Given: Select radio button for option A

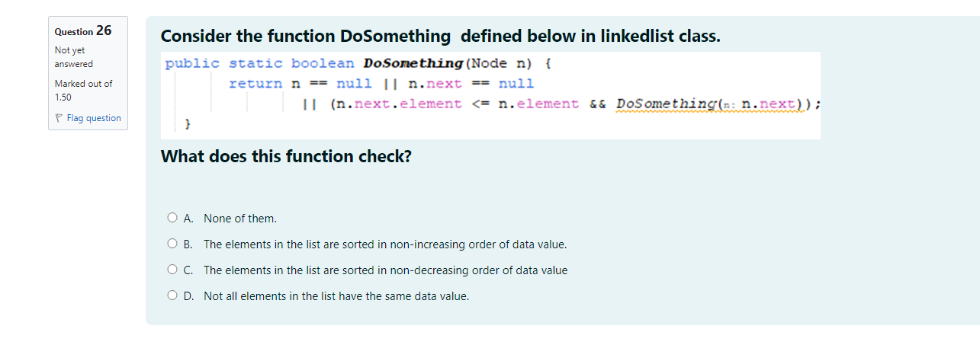Looking at the screenshot, I should 172,219.
